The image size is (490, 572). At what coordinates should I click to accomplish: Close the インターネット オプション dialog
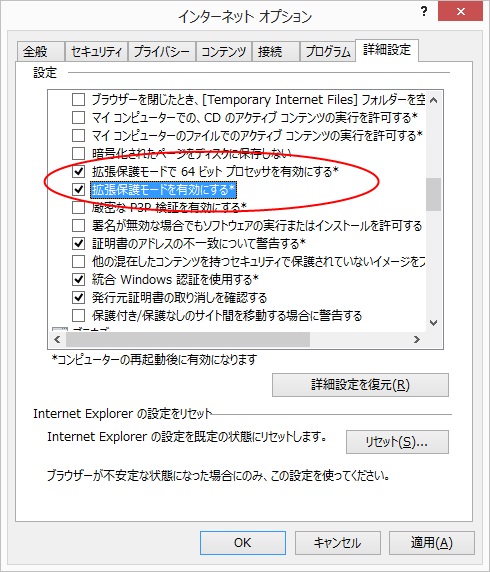[x=461, y=11]
